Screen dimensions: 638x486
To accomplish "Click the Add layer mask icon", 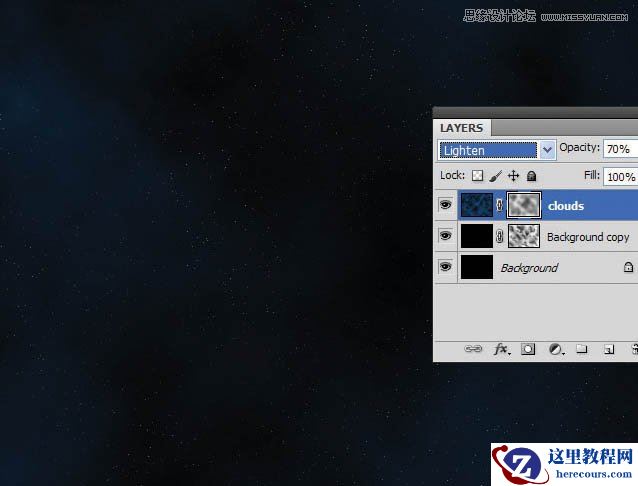I will [528, 349].
